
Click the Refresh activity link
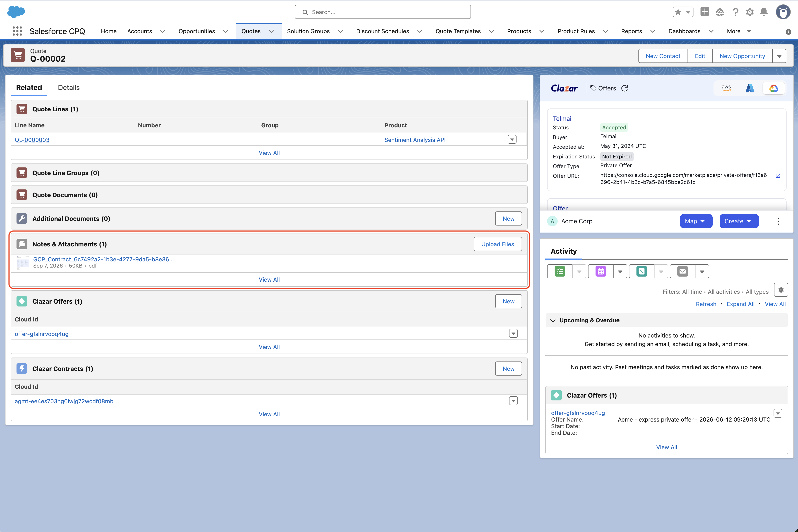(706, 304)
